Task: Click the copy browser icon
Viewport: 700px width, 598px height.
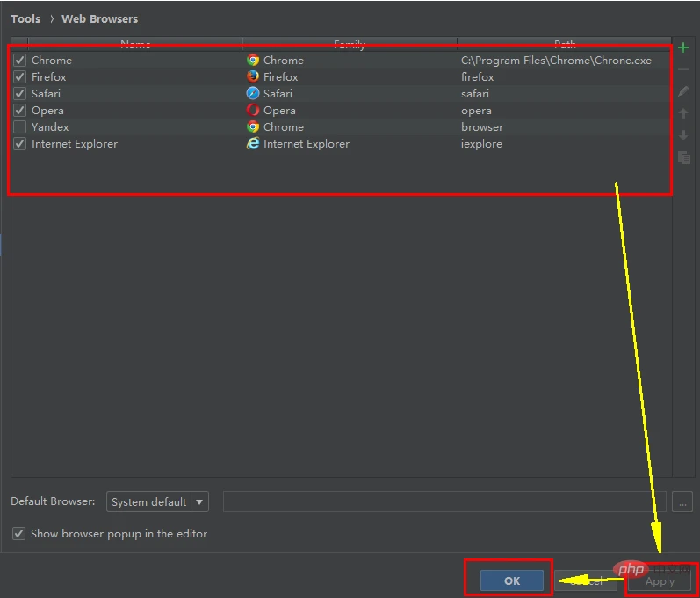Action: tap(684, 157)
